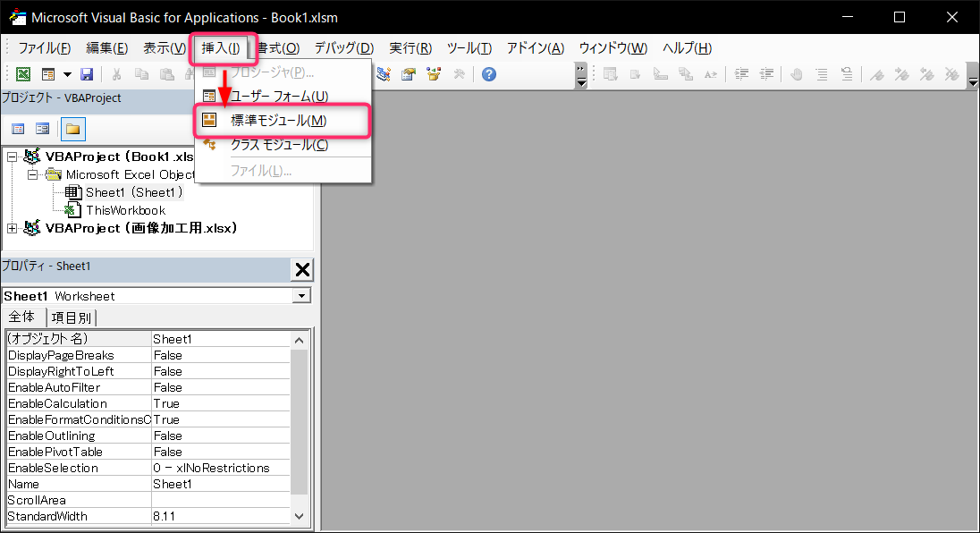Click View Code icon in project pane

[x=18, y=129]
